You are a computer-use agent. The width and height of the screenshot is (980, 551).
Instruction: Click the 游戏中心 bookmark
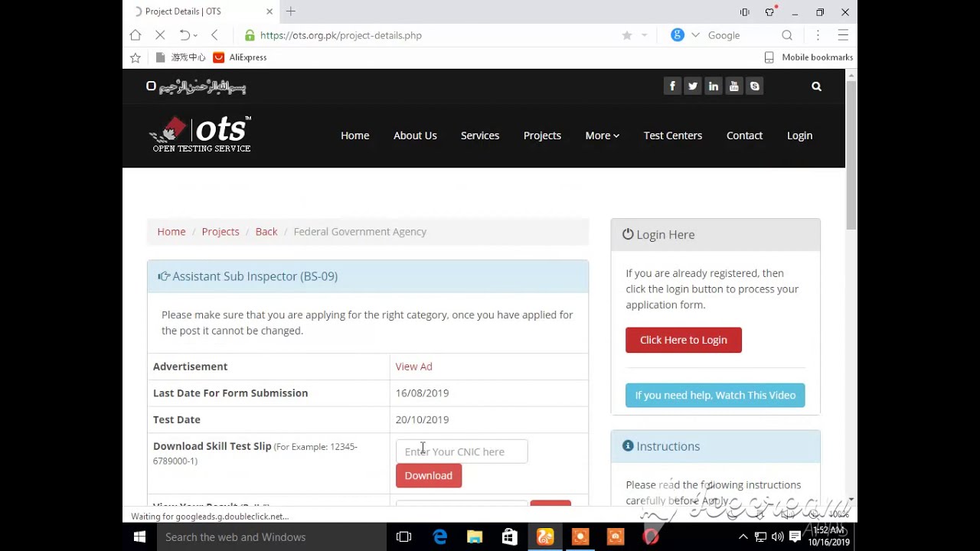click(x=181, y=57)
